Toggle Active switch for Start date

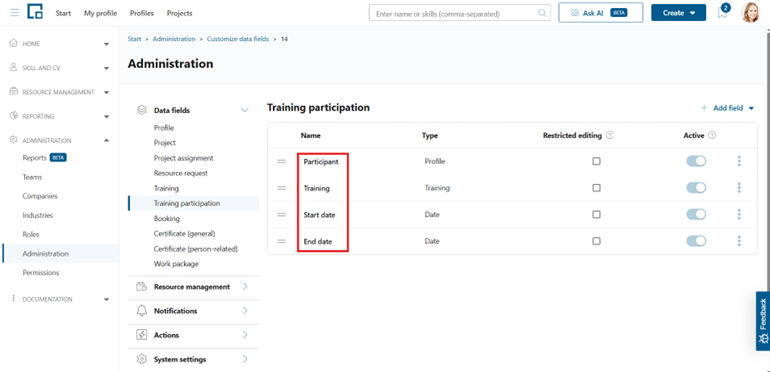(696, 214)
